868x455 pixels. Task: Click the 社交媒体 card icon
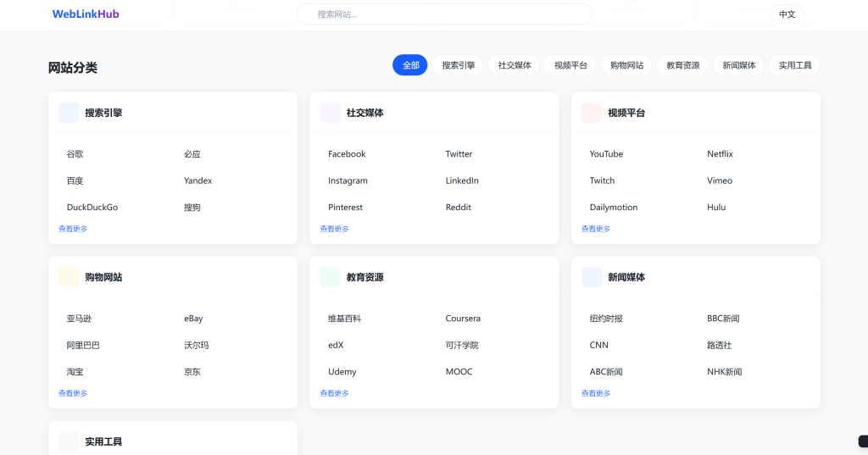click(x=331, y=113)
